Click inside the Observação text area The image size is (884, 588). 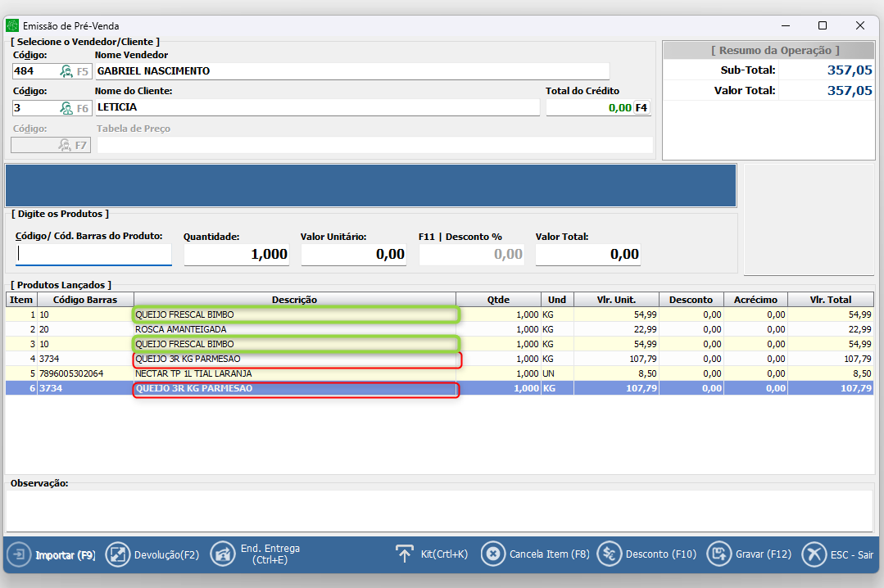click(439, 510)
